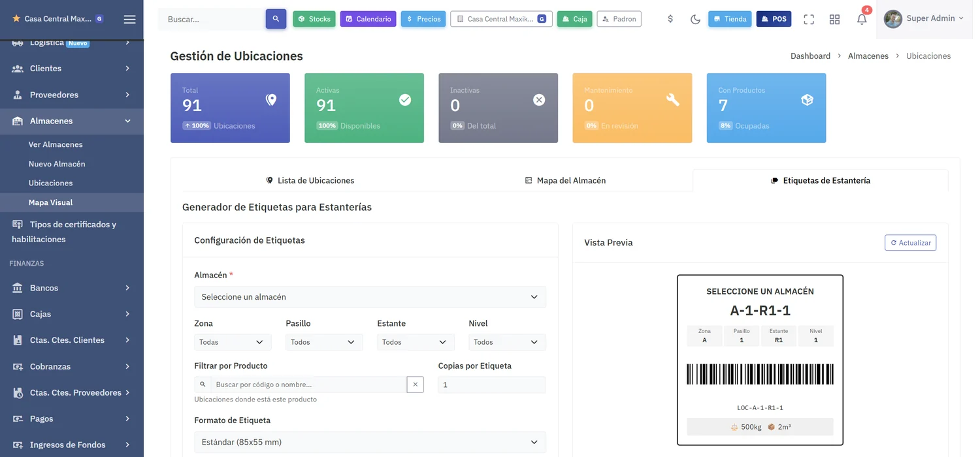980x457 pixels.
Task: Click the barcode in label preview
Action: point(760,375)
